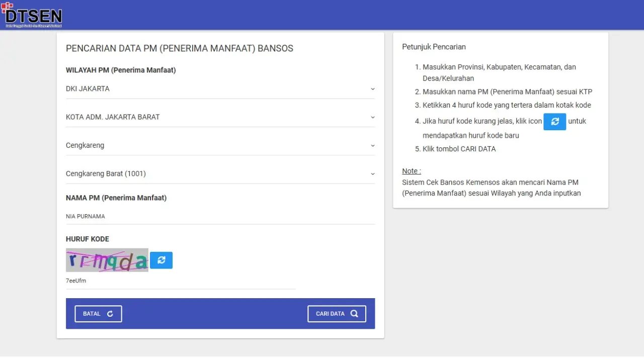
Task: Click the label WILAYAH PM (Penerima Manfaat)
Action: point(121,70)
